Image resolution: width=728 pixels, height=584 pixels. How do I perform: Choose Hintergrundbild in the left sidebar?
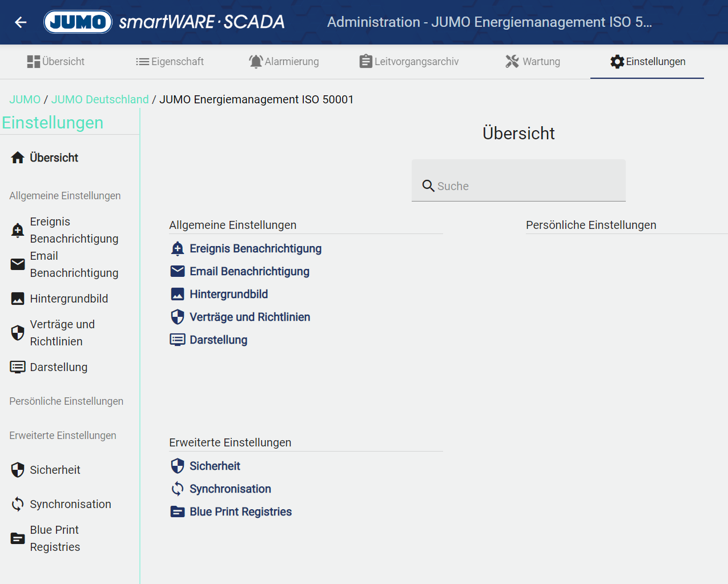pos(69,299)
